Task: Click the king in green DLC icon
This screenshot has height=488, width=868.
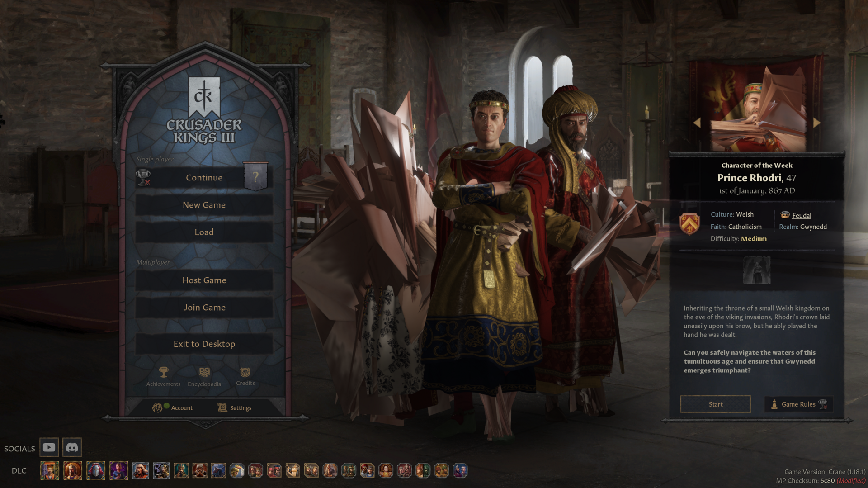Action: (181, 470)
